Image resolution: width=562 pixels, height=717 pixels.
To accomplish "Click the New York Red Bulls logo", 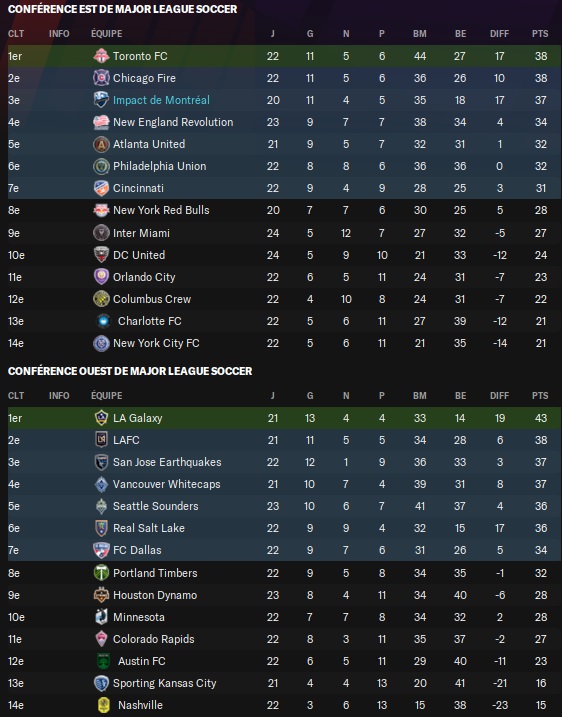I will click(x=101, y=210).
